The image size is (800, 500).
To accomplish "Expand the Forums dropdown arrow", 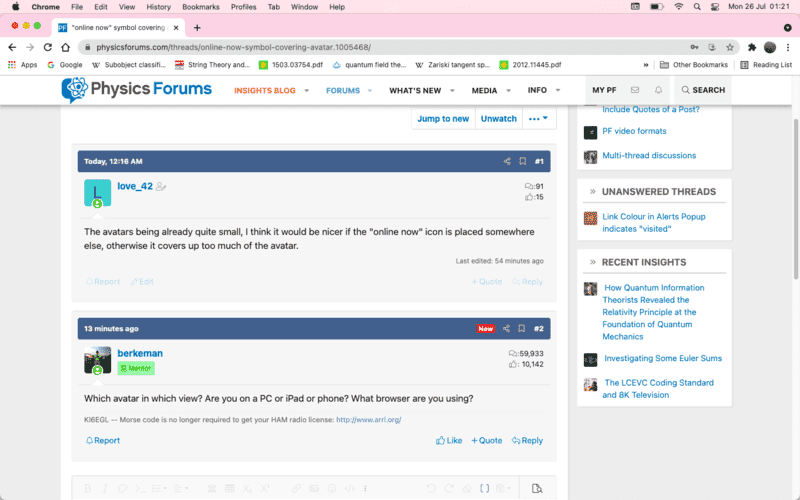I will tap(370, 90).
